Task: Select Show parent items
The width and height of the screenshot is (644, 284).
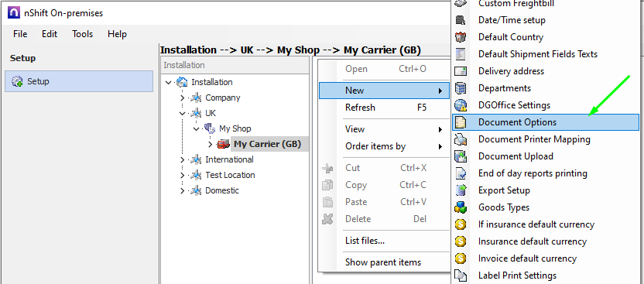Action: 384,262
